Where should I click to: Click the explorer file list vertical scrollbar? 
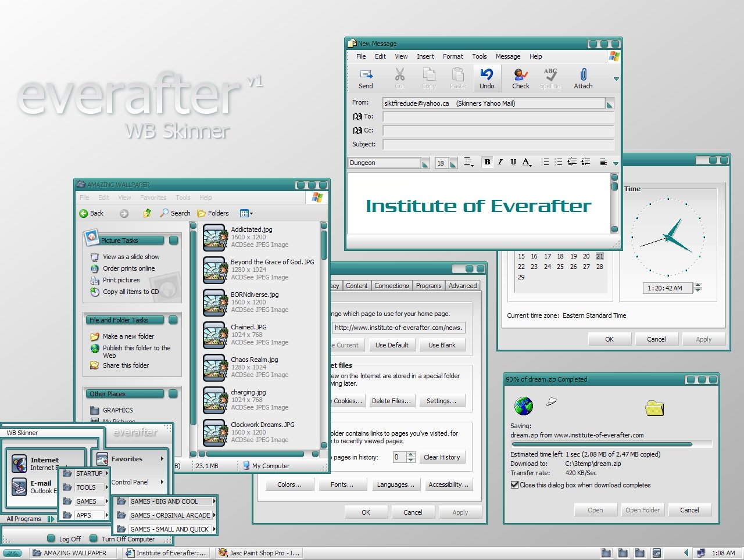tap(324, 335)
